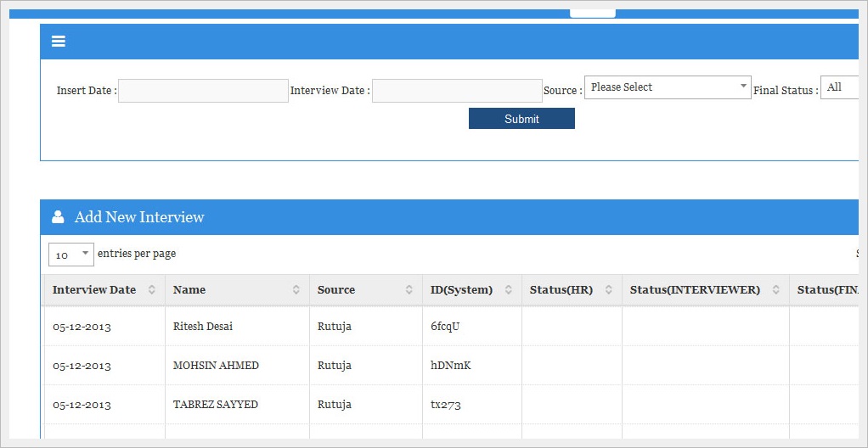This screenshot has height=448, width=868.
Task: Click the hamburger menu icon
Action: 59,42
